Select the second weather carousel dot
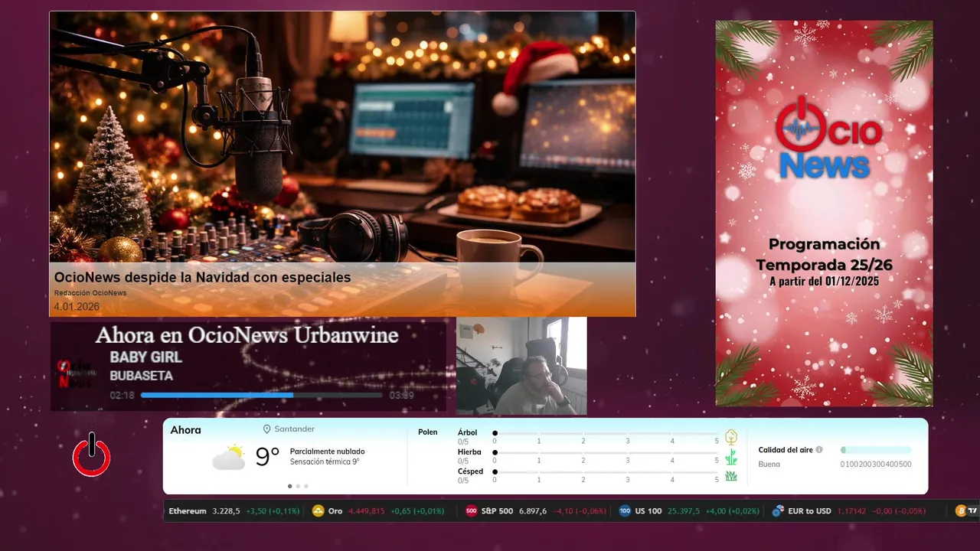The image size is (980, 551). click(x=298, y=486)
